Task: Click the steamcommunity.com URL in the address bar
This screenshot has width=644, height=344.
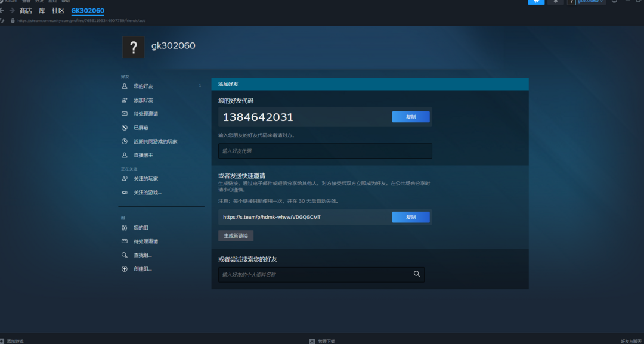Action: (x=82, y=20)
